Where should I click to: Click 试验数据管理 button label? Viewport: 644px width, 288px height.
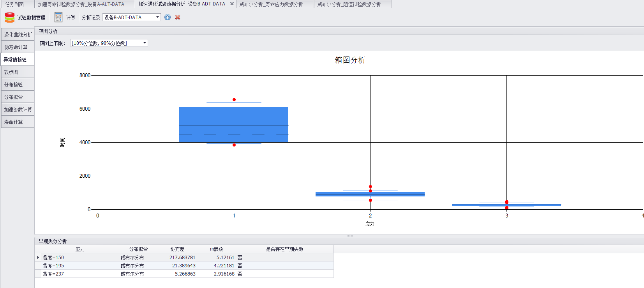click(x=31, y=18)
